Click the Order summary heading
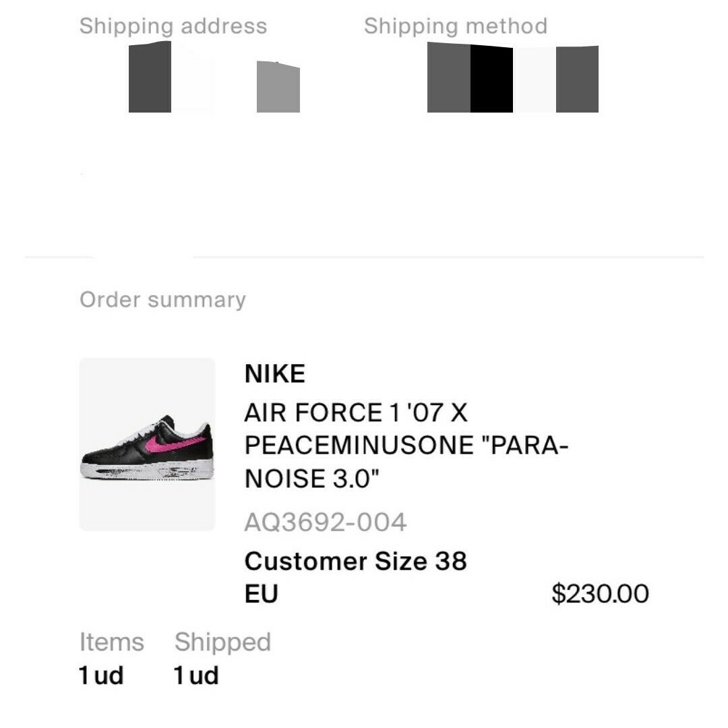The width and height of the screenshot is (728, 728). tap(162, 300)
